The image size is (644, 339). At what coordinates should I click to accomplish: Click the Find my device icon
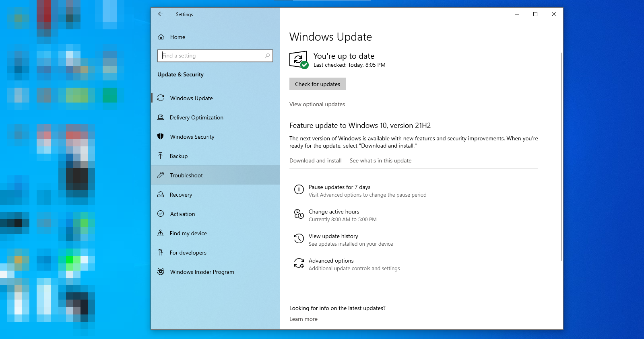tap(161, 233)
